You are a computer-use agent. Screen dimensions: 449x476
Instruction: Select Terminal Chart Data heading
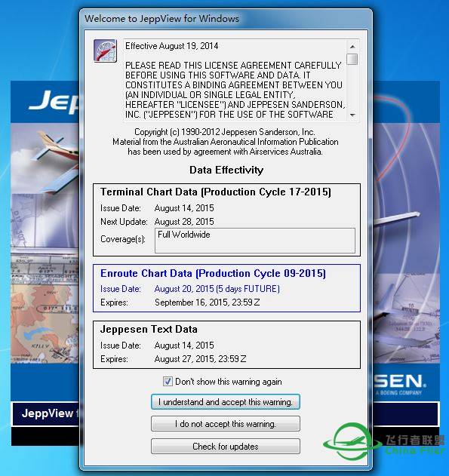click(216, 192)
